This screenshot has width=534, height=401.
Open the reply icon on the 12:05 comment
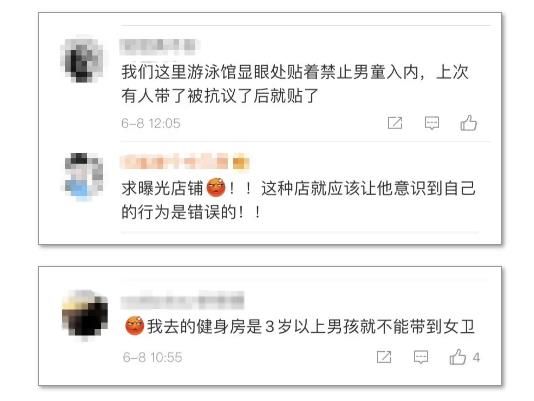431,123
